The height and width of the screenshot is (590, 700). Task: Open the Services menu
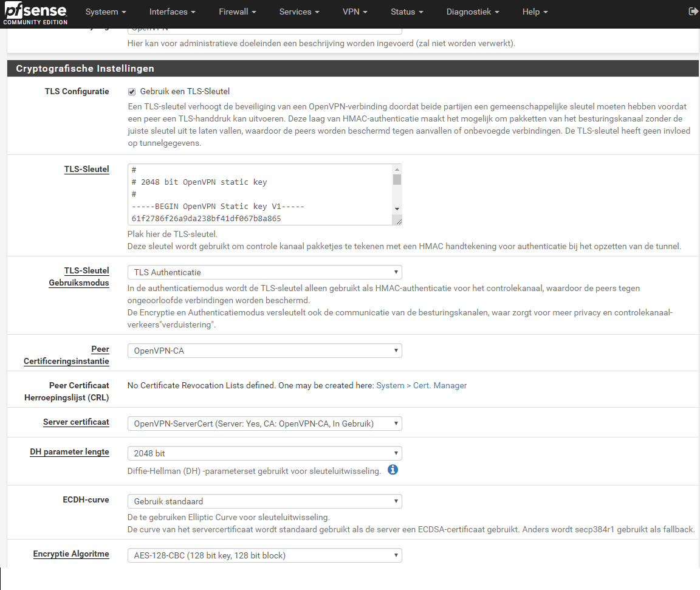tap(299, 12)
